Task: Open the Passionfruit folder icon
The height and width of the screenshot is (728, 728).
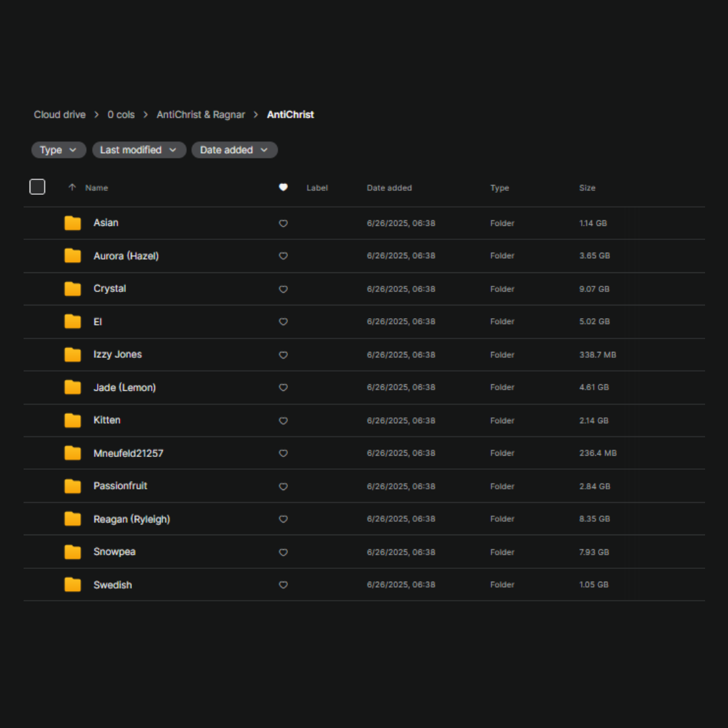Action: tap(73, 486)
